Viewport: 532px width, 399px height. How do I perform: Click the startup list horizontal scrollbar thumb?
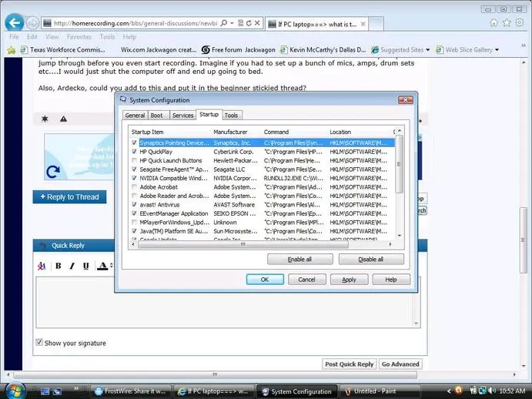[243, 244]
